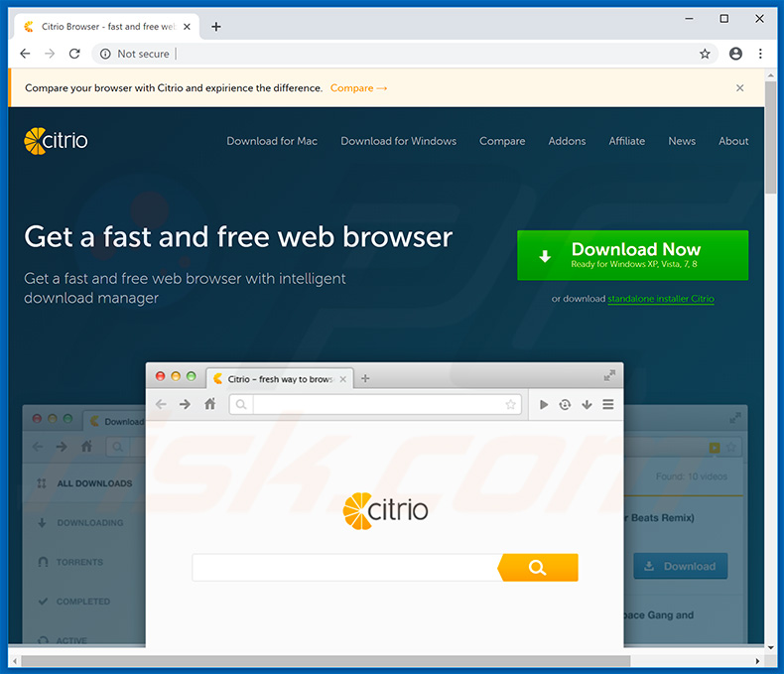Follow standalone installer Citrio link
784x674 pixels.
[661, 299]
